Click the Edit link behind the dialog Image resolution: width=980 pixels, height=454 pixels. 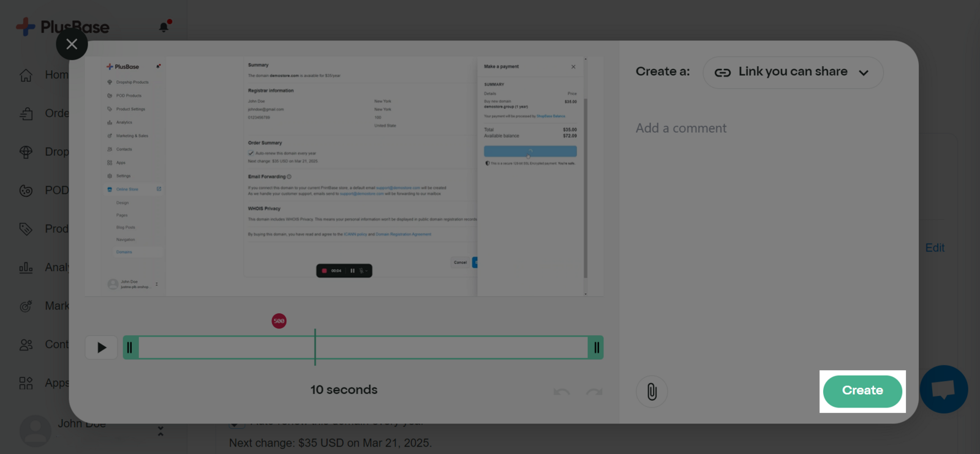[935, 248]
